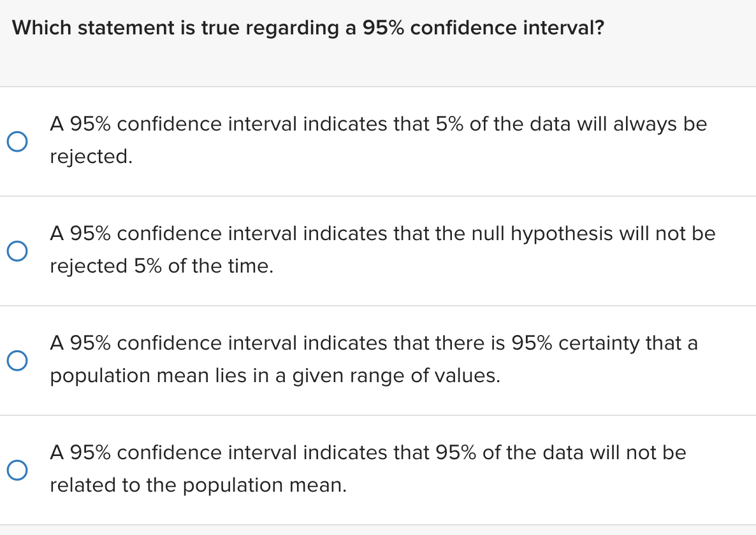This screenshot has height=535, width=756.
Task: Select the fourth answer's radio button
Action: [18, 470]
